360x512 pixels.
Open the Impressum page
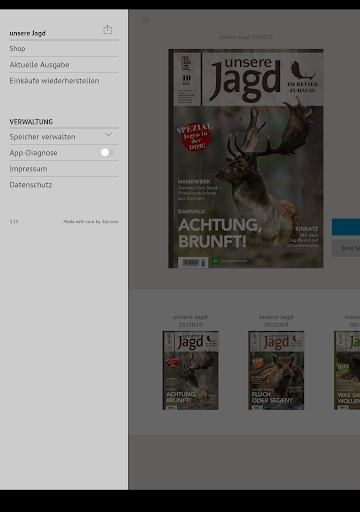pos(64,169)
